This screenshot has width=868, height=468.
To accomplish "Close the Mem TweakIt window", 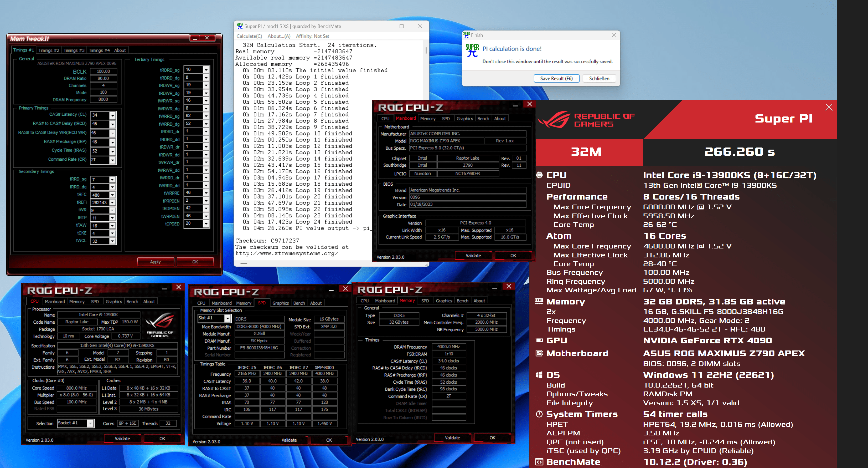I will pyautogui.click(x=207, y=38).
